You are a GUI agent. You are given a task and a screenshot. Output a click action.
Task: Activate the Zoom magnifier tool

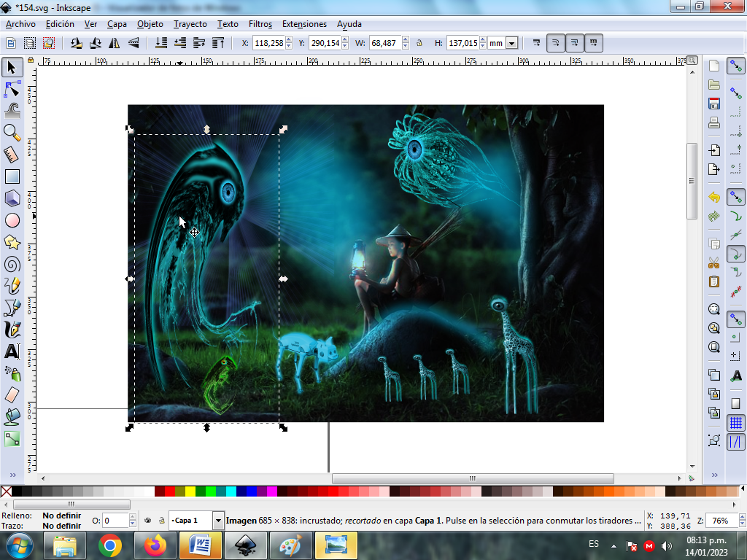(x=12, y=133)
